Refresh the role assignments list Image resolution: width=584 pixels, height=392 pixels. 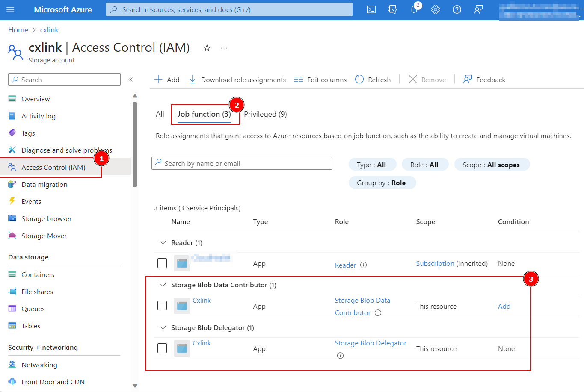(x=373, y=80)
